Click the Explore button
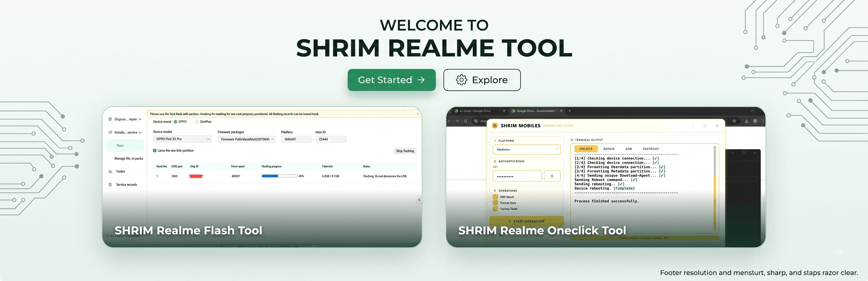The height and width of the screenshot is (281, 868). click(482, 80)
